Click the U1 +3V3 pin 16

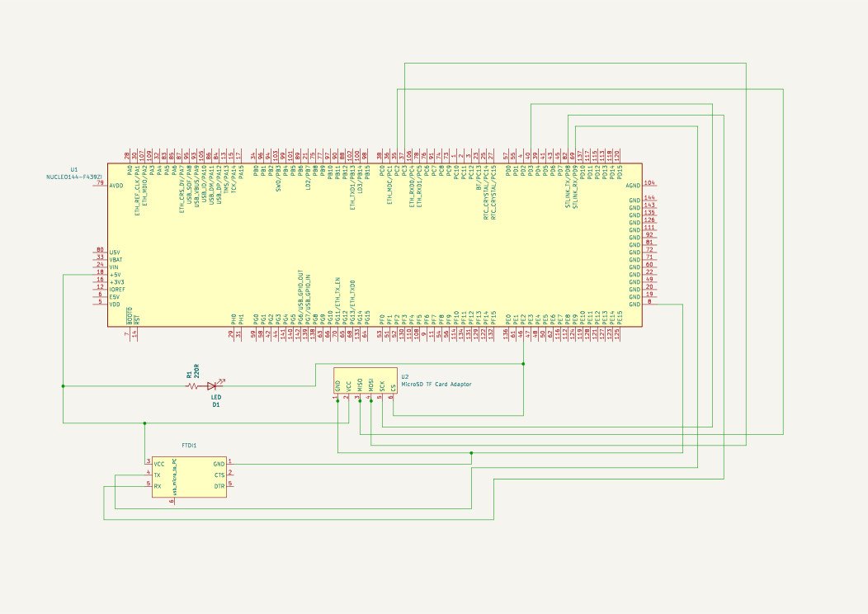[100, 281]
